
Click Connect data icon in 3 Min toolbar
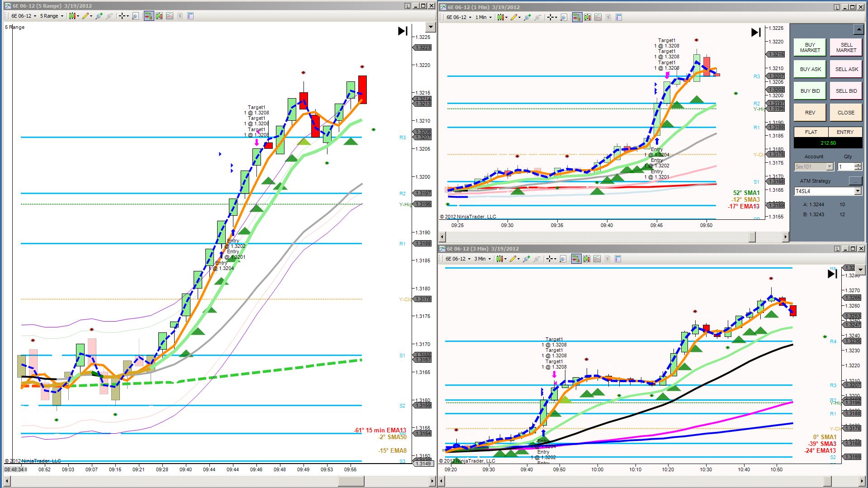[526, 259]
